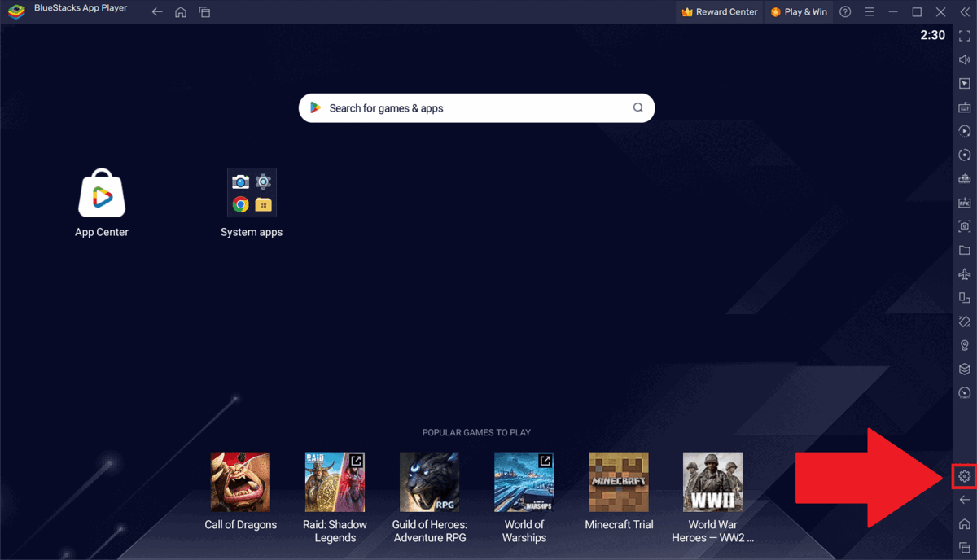
Task: Click the circular sync arrows sidebar icon
Action: coord(965,155)
